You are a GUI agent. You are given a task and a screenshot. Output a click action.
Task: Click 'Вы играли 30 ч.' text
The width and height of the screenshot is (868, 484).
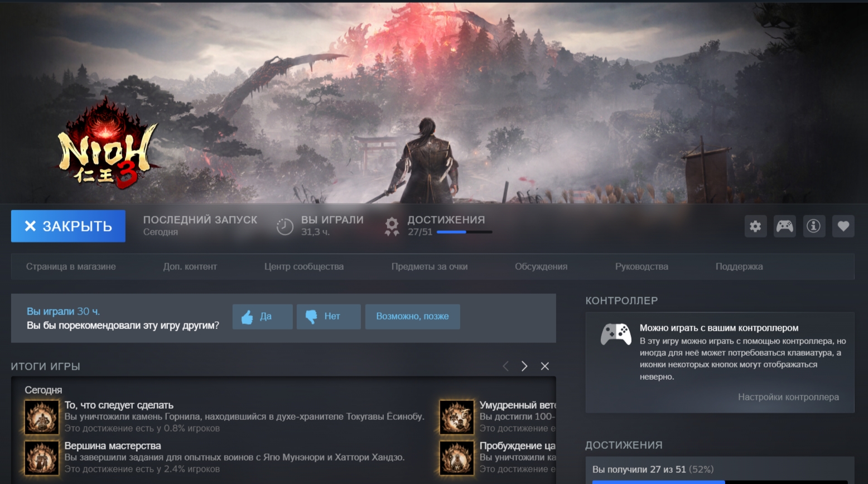(64, 311)
